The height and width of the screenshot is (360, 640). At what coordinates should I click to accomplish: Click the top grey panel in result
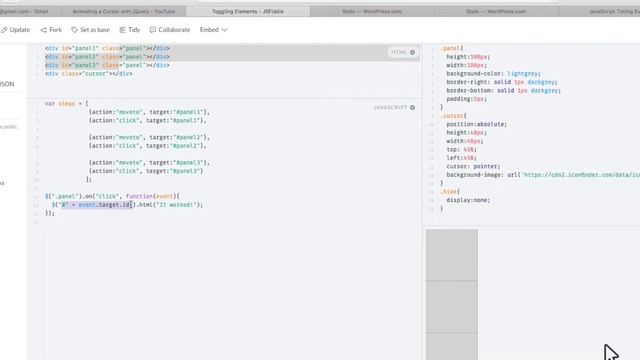coord(452,255)
